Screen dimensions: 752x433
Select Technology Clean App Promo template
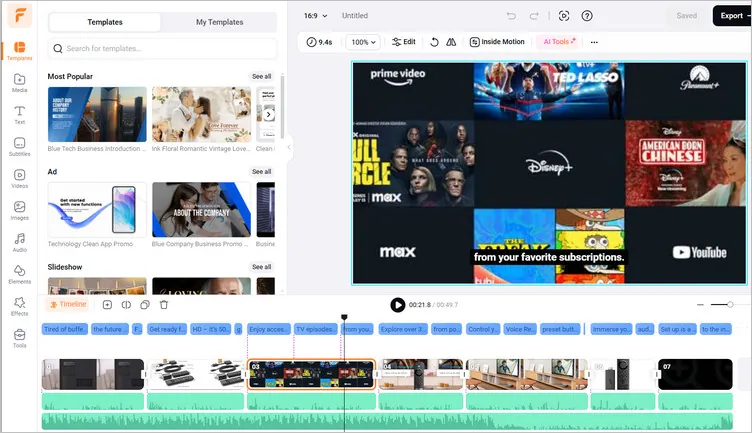[x=97, y=210]
